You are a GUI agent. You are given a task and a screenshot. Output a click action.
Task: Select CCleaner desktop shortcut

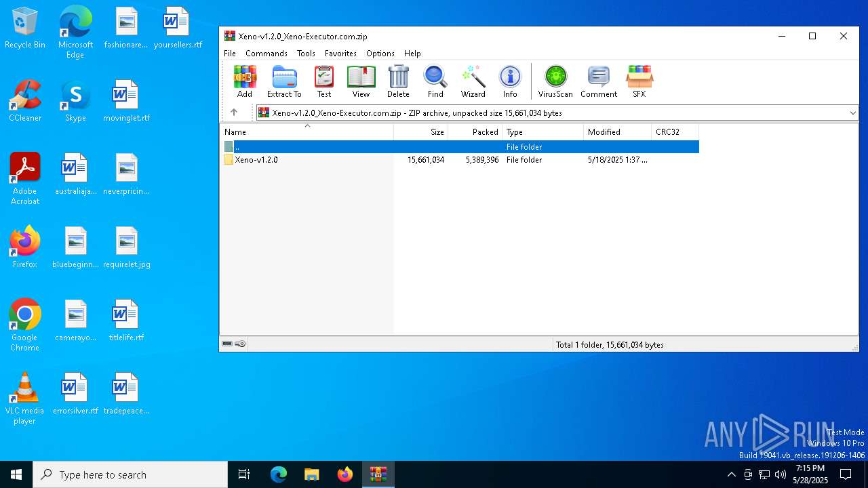[x=25, y=100]
